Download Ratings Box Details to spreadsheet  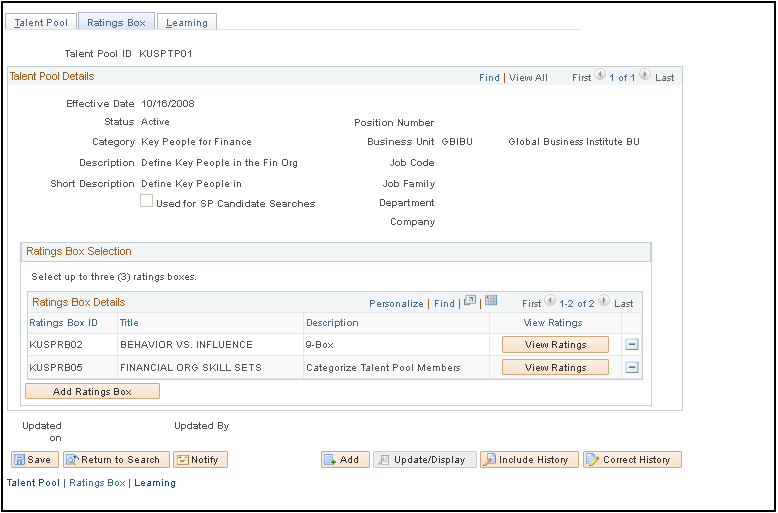click(491, 300)
